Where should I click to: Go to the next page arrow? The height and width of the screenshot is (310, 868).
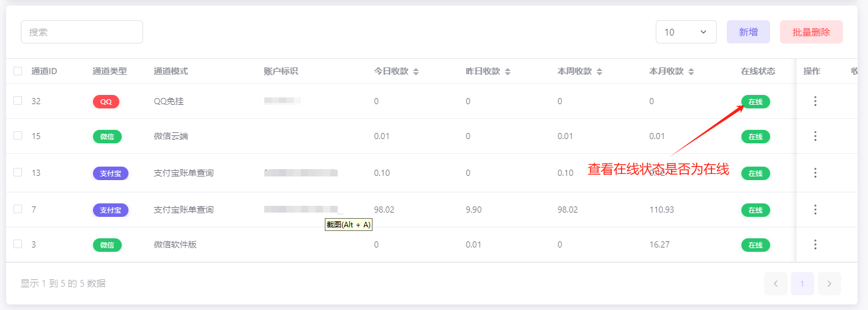829,284
